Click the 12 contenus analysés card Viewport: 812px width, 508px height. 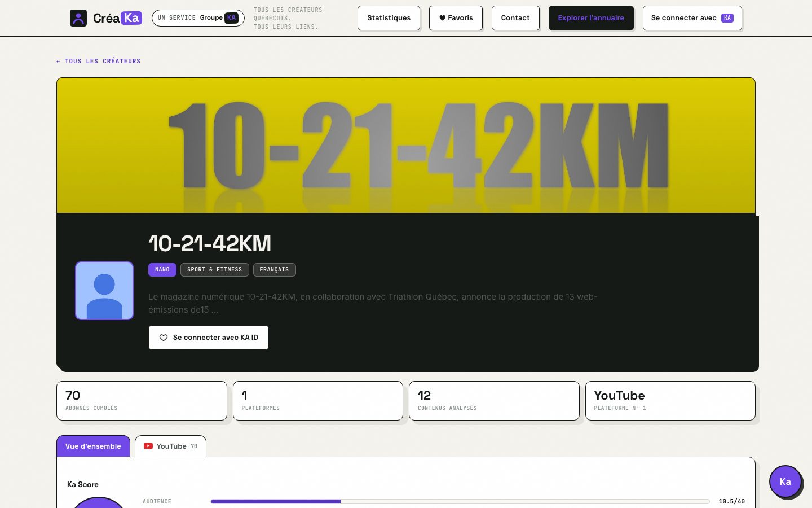pos(494,401)
